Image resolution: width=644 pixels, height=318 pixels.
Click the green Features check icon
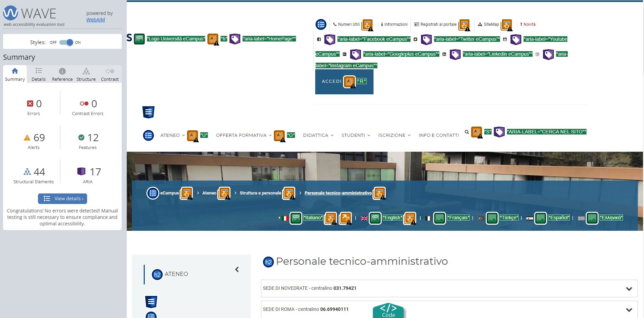click(x=81, y=137)
